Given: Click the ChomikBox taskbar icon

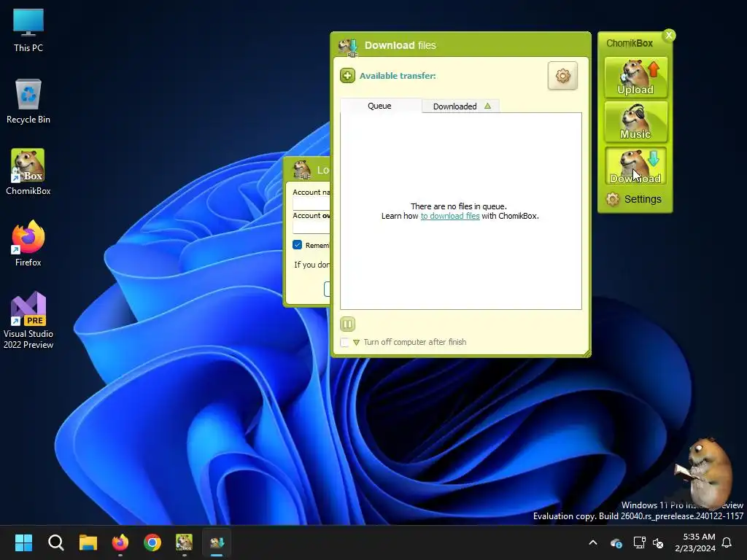Looking at the screenshot, I should [185, 542].
